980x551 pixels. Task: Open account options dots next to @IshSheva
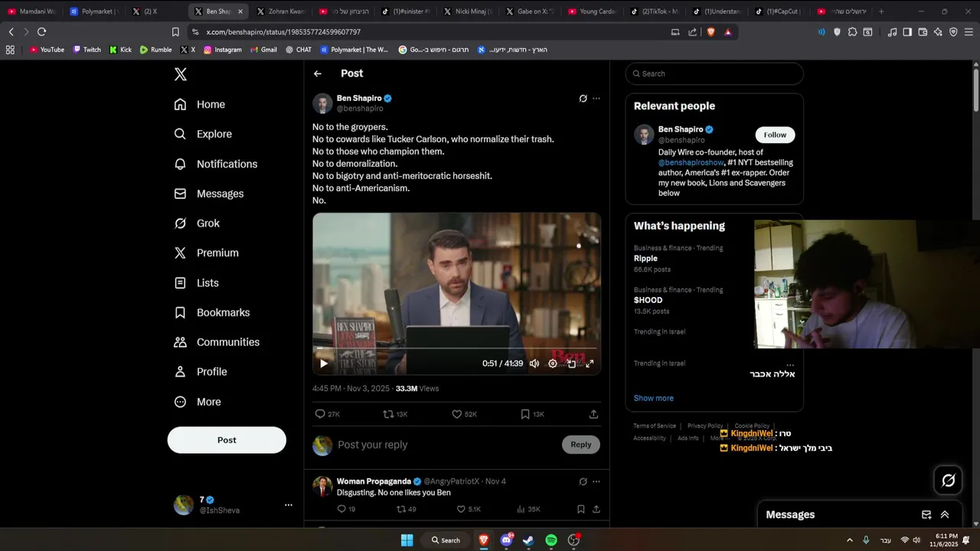[x=289, y=505]
